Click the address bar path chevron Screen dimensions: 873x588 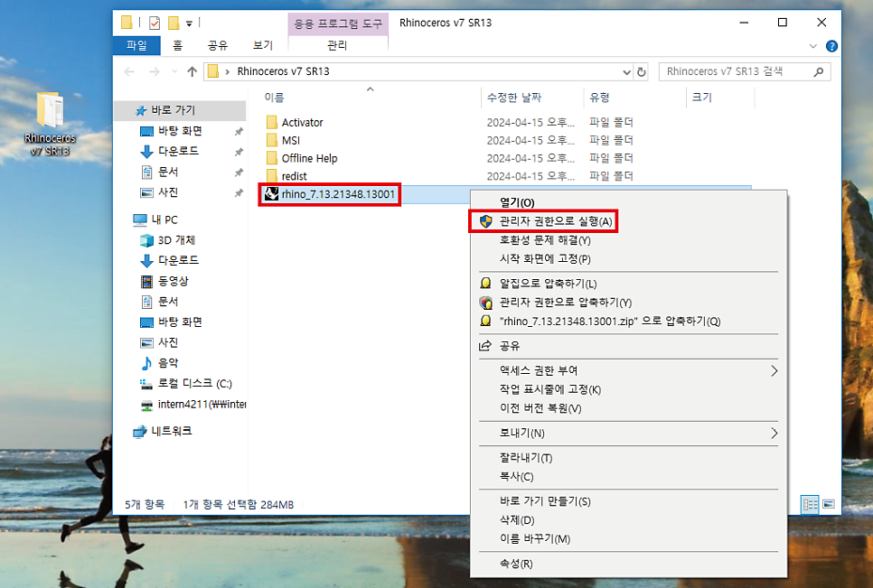pos(227,71)
